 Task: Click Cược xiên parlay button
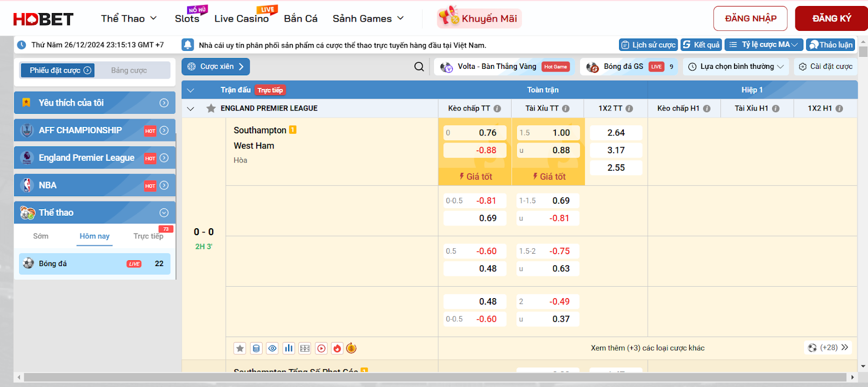click(x=215, y=67)
